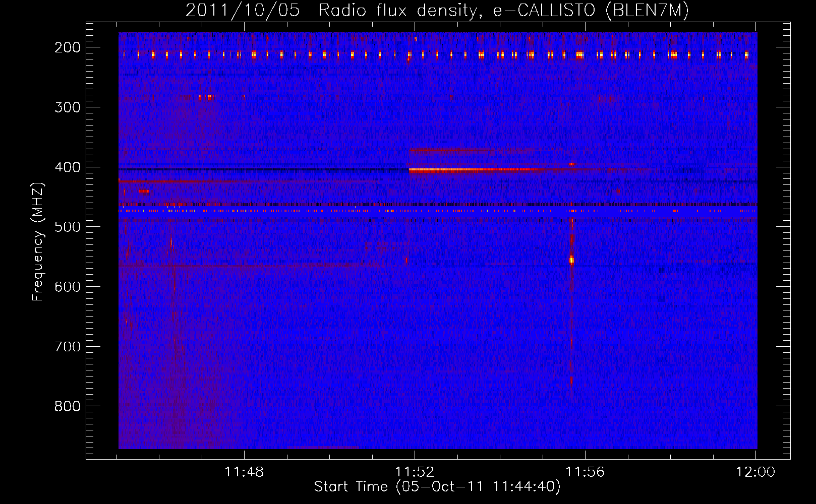Click the 700 frequency tick label
Screen dimensions: 816x504
coord(68,347)
